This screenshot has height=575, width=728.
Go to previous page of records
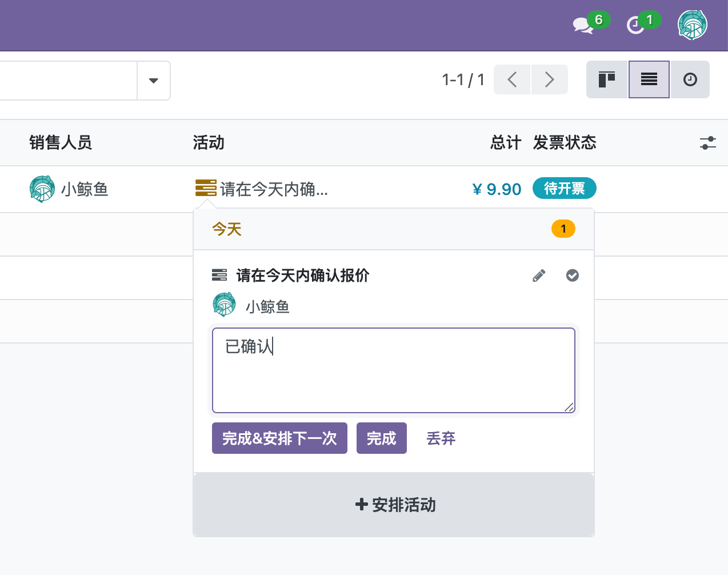click(x=512, y=79)
